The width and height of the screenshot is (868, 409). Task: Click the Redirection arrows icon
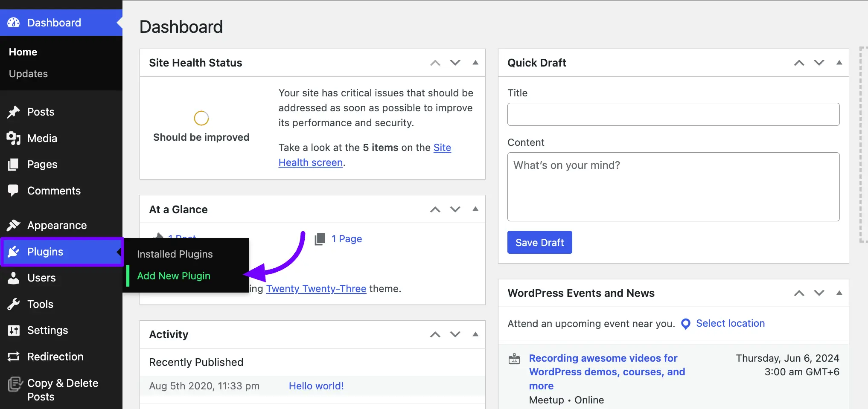coord(14,357)
